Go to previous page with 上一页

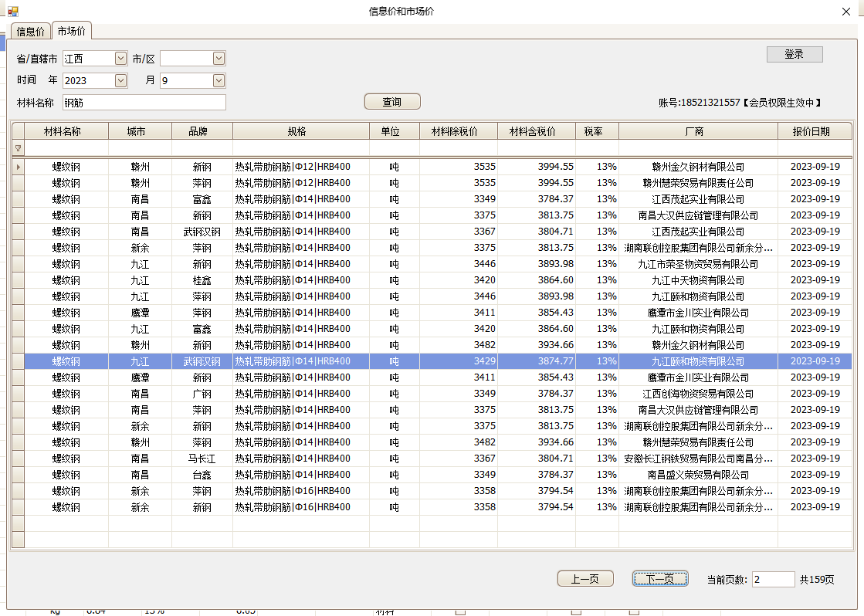tap(584, 579)
